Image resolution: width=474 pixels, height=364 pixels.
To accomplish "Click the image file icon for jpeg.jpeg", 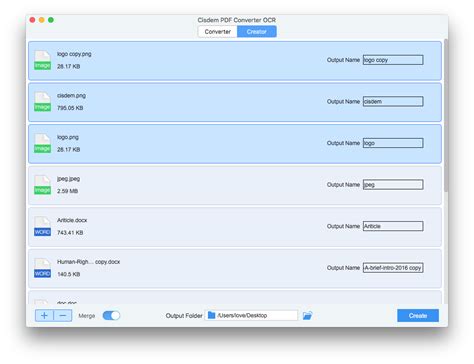I will 43,185.
